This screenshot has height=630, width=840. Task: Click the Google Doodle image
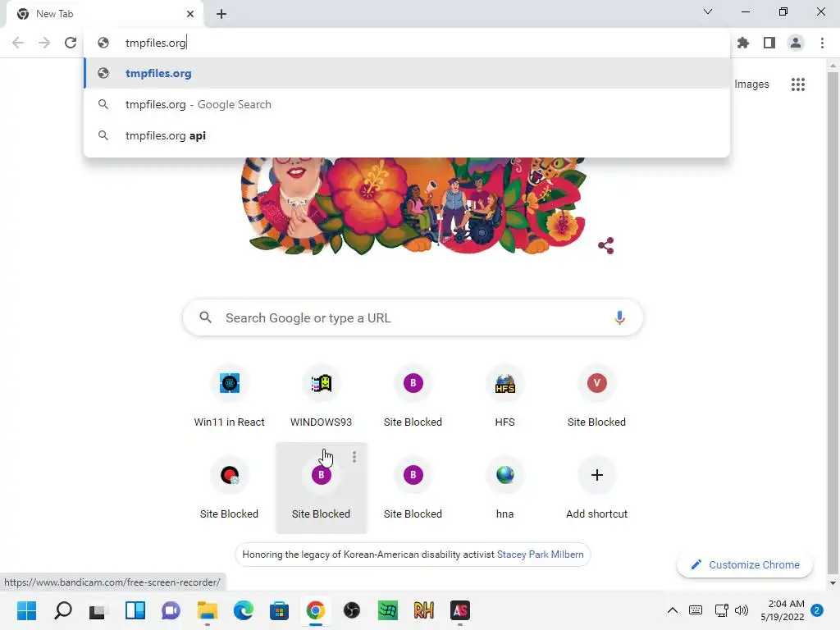click(413, 206)
